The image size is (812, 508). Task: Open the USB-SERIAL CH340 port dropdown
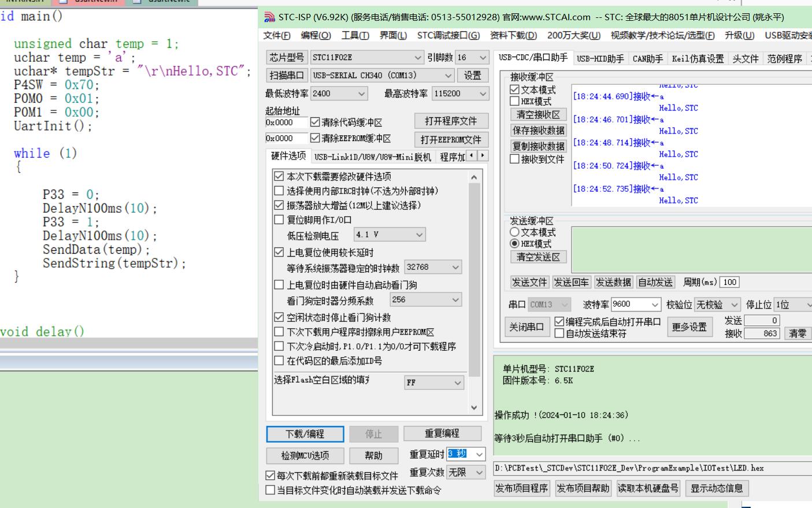[x=382, y=75]
